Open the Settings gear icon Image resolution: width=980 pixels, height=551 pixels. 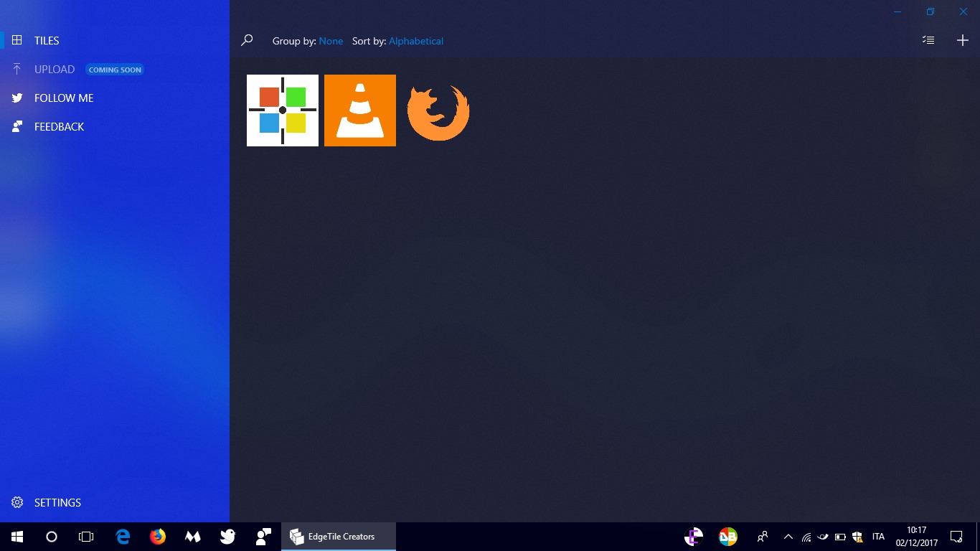point(17,502)
